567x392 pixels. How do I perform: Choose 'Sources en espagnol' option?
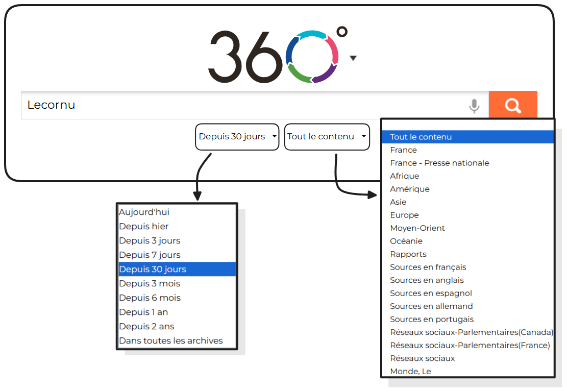point(468,293)
